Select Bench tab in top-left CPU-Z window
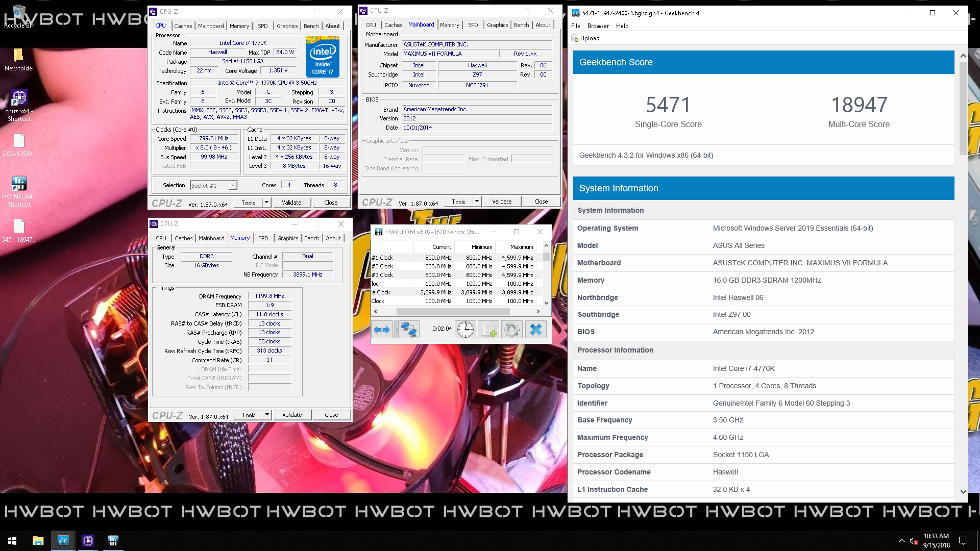 (x=311, y=26)
